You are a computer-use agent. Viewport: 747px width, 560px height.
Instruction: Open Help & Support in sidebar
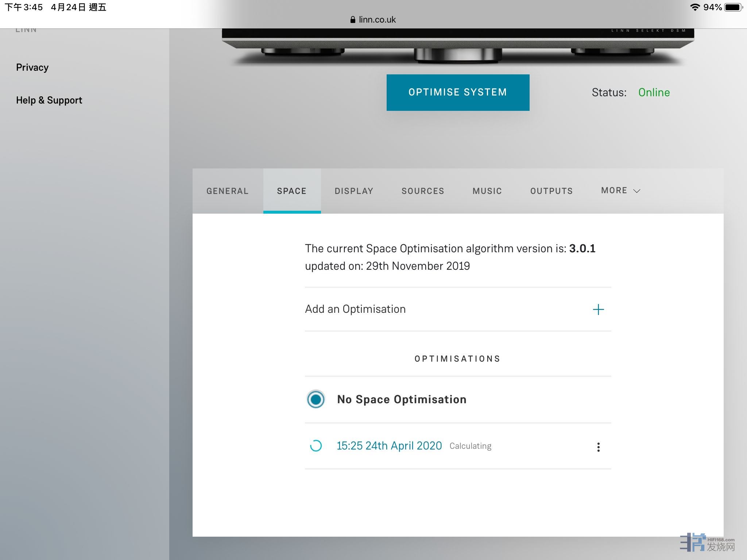[49, 100]
